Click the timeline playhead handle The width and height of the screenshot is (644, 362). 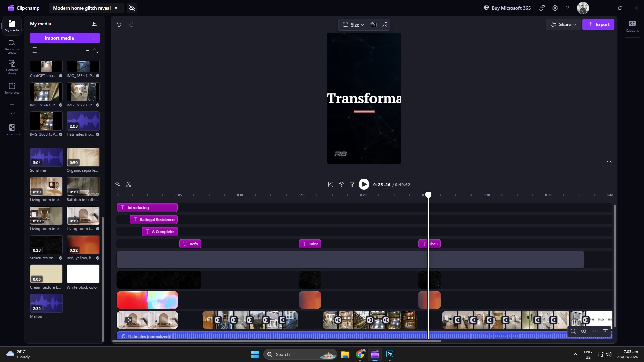point(428,195)
